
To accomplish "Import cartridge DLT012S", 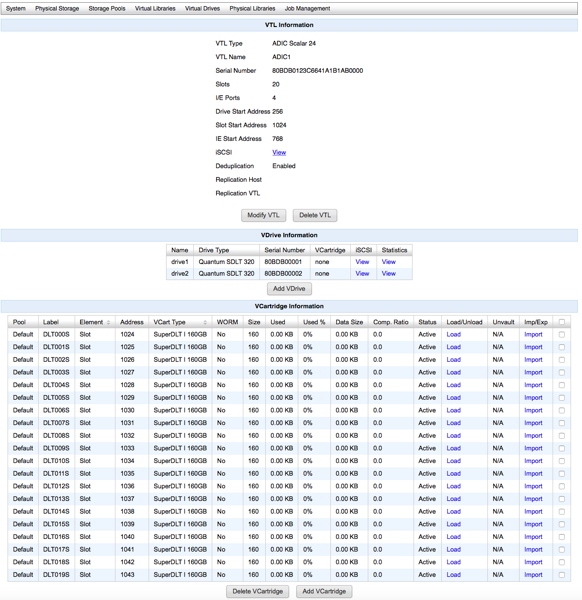I will pos(533,486).
